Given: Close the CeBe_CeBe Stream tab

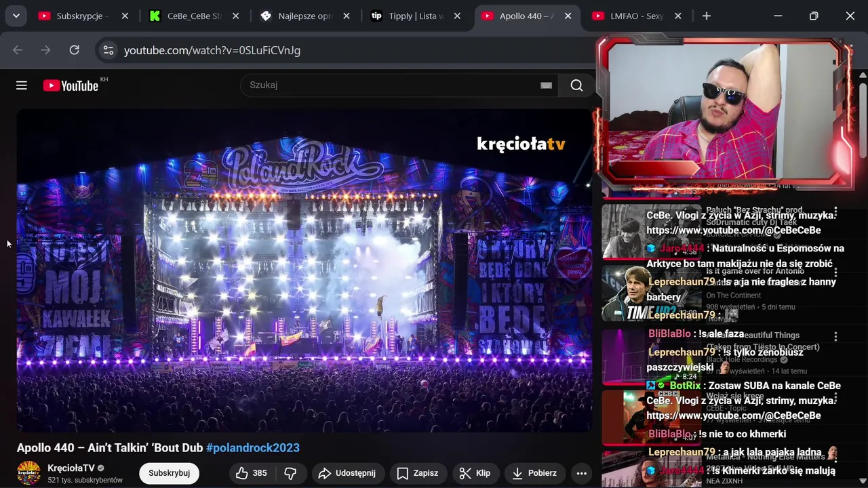Looking at the screenshot, I should pos(235,16).
